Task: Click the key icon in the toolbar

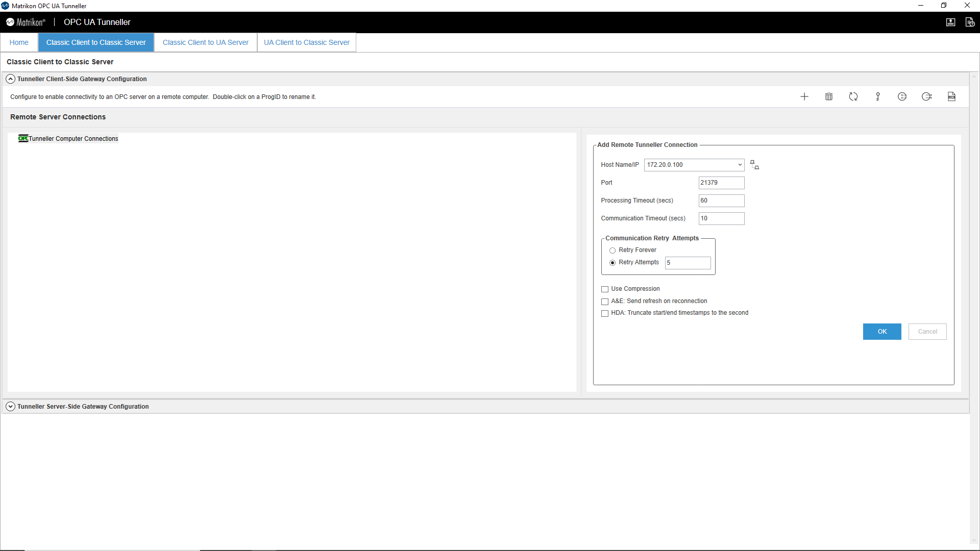Action: pyautogui.click(x=878, y=96)
